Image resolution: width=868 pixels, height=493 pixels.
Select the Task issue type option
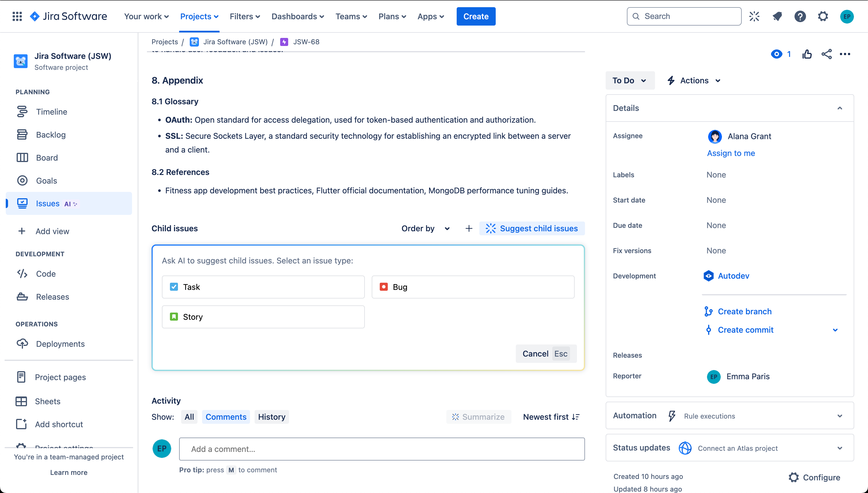[x=263, y=287]
